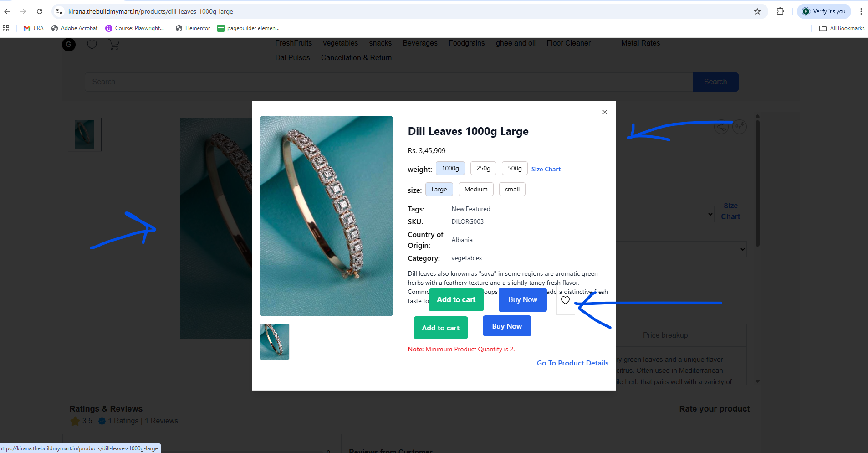This screenshot has height=453, width=868.
Task: Reload the current page
Action: 40,11
